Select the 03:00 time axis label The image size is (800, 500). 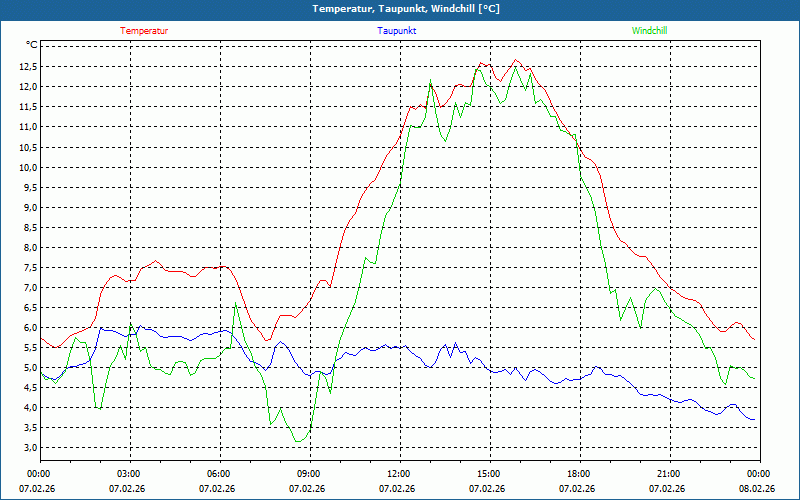[x=129, y=474]
